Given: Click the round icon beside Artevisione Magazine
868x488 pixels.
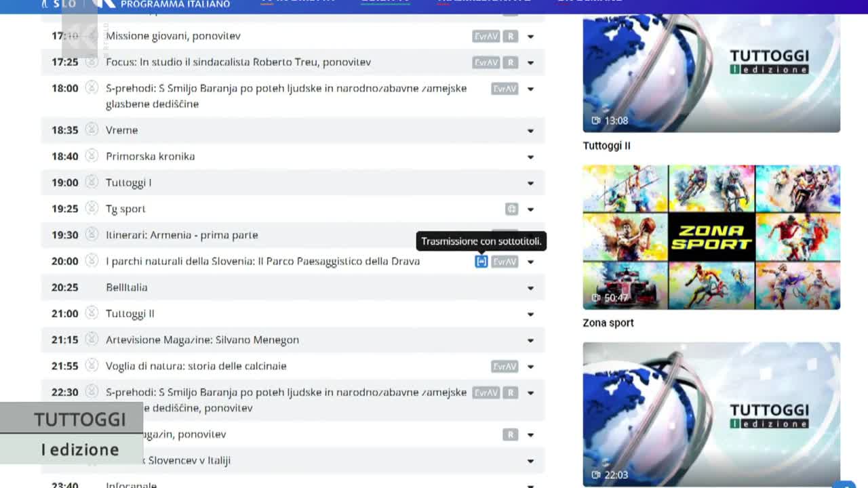Looking at the screenshot, I should [x=92, y=339].
